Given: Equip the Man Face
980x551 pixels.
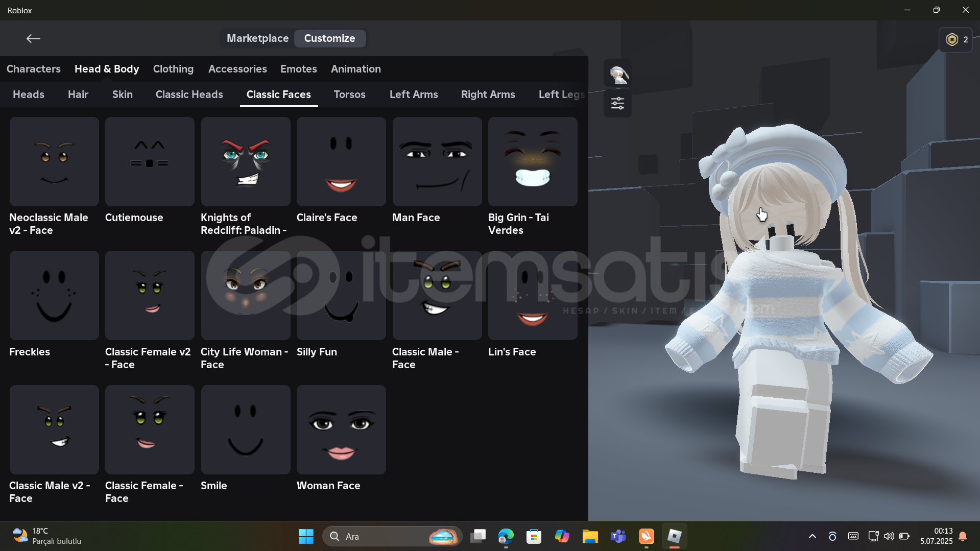Looking at the screenshot, I should coord(437,161).
